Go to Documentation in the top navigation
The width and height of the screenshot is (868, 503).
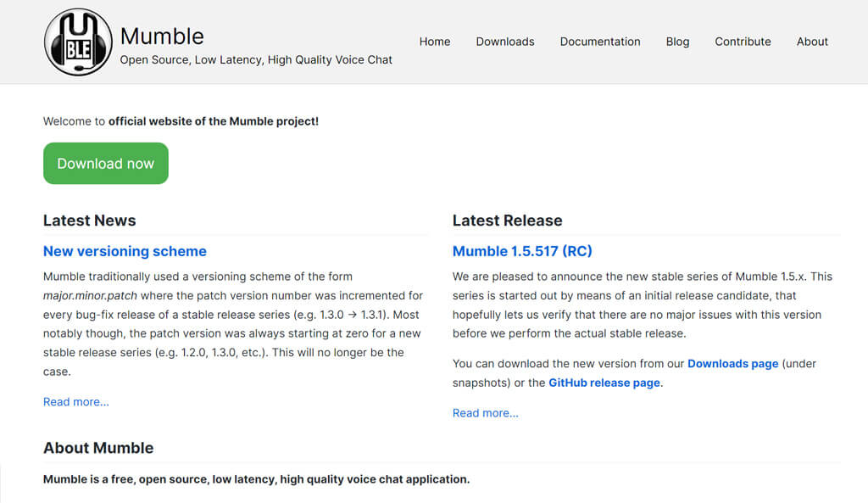click(x=600, y=42)
